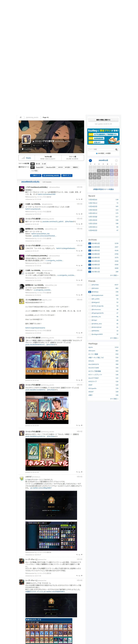
Task: Open the @xXstrong_zeroXx profile button
Action: click(51, 175)
